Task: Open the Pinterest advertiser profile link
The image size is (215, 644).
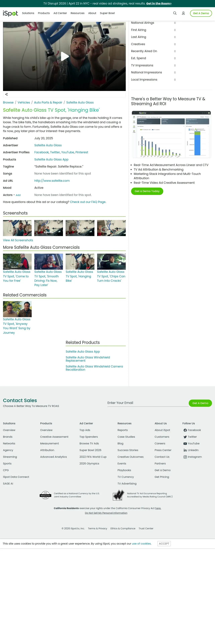Action: 82,152
